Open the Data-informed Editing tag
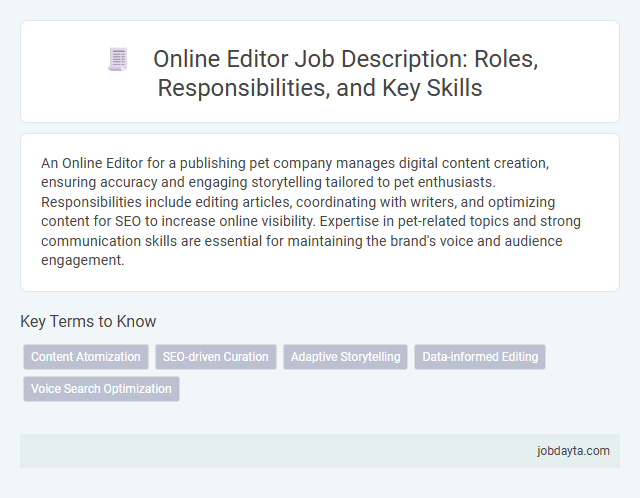The image size is (640, 498). point(480,357)
